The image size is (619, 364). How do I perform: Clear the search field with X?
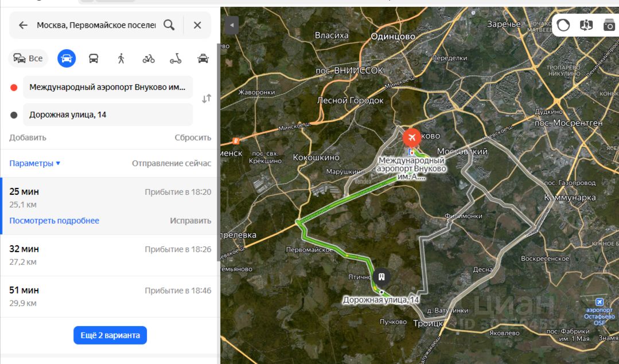(197, 25)
